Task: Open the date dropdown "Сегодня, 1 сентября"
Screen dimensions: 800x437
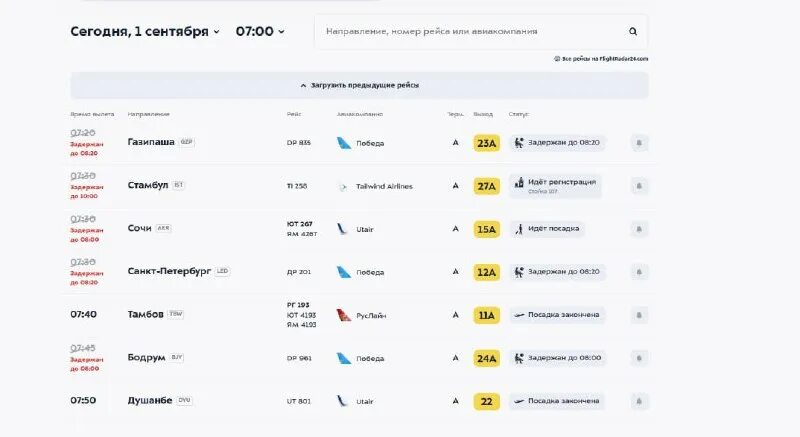Action: (x=144, y=31)
